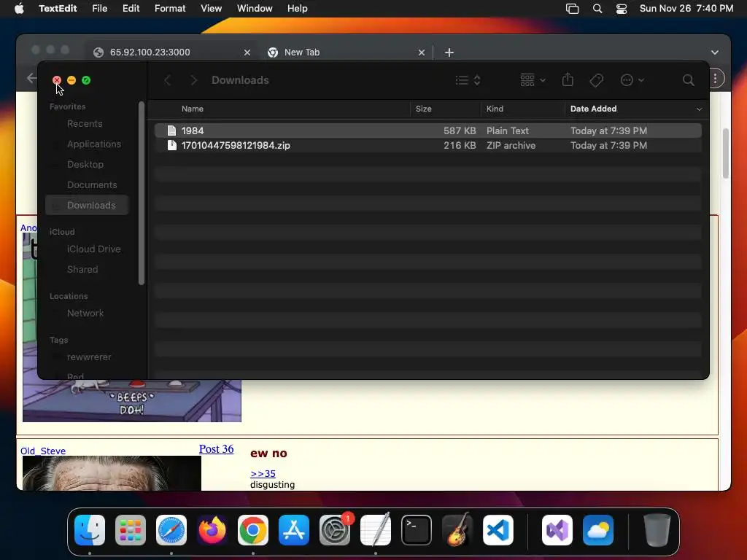747x560 pixels.
Task: Switch to the 65.92.100.23:3000 browser tab
Action: click(x=171, y=52)
